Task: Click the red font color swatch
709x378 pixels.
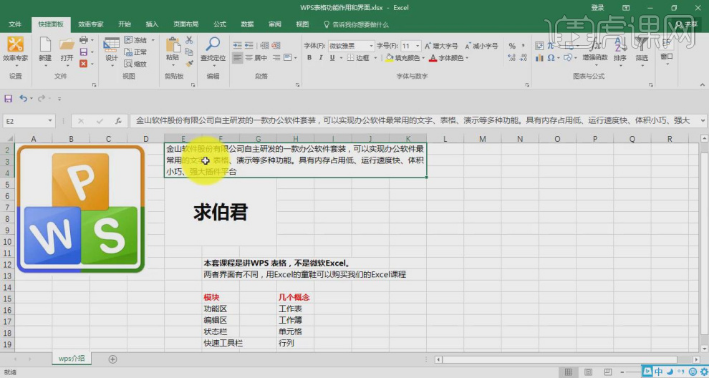Action: [433, 58]
